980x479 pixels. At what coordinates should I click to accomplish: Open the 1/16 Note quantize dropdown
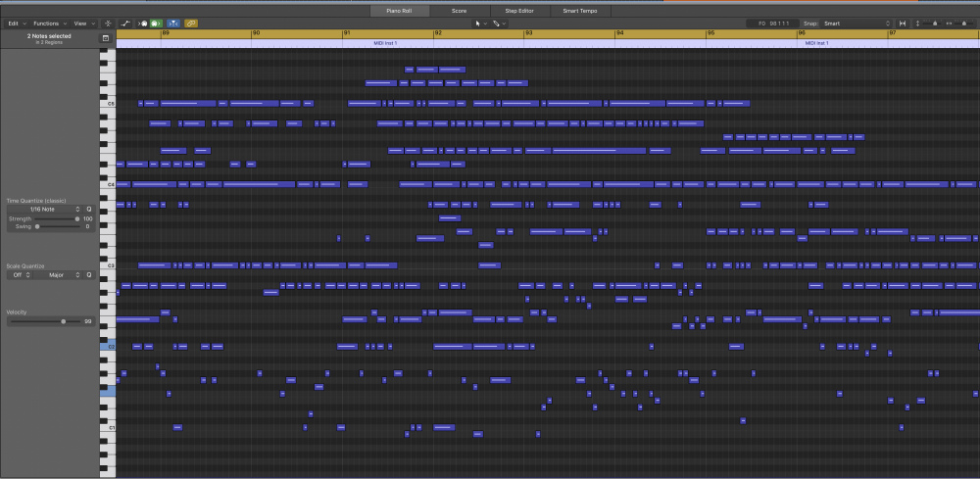44,210
